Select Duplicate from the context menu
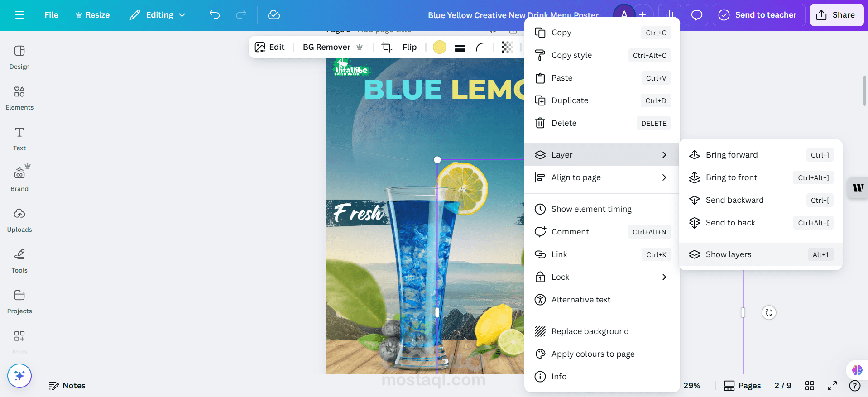This screenshot has height=397, width=868. [602, 100]
